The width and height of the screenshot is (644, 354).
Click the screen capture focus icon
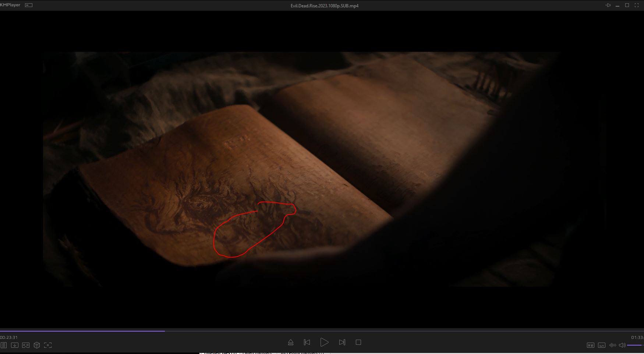tap(48, 345)
